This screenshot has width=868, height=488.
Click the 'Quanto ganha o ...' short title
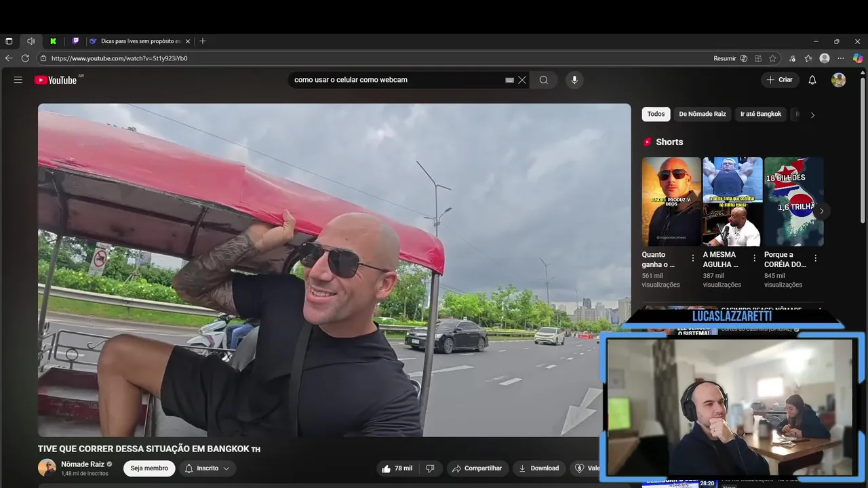coord(658,260)
